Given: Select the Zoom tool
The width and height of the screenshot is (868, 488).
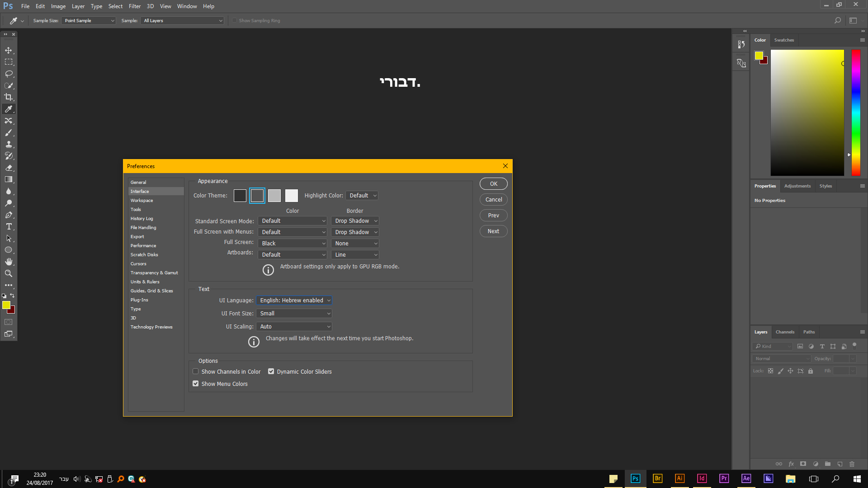Looking at the screenshot, I should [x=9, y=273].
